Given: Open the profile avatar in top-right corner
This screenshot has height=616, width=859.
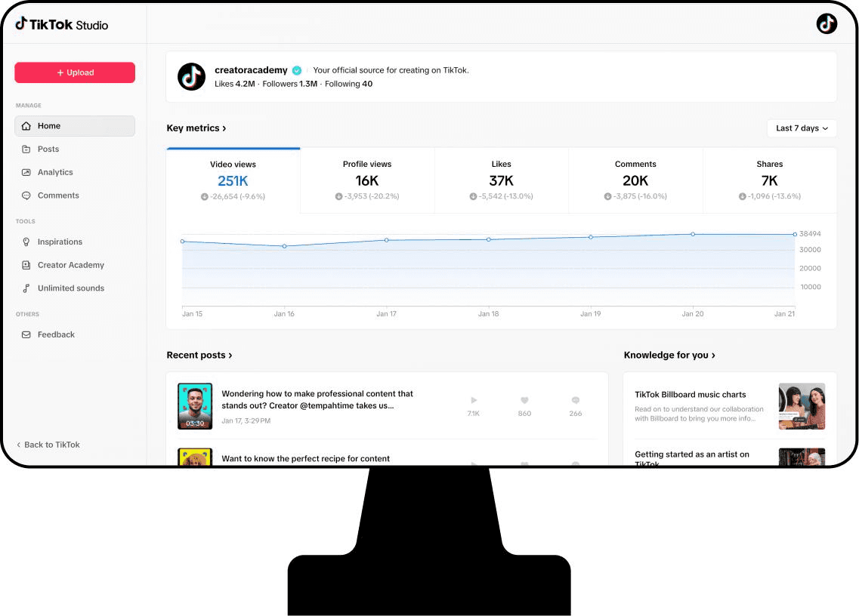Looking at the screenshot, I should (826, 23).
